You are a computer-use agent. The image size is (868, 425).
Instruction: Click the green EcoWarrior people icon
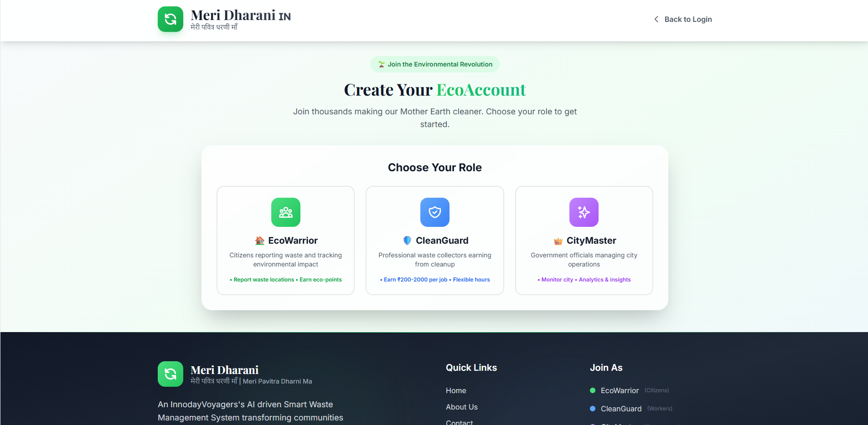coord(286,212)
